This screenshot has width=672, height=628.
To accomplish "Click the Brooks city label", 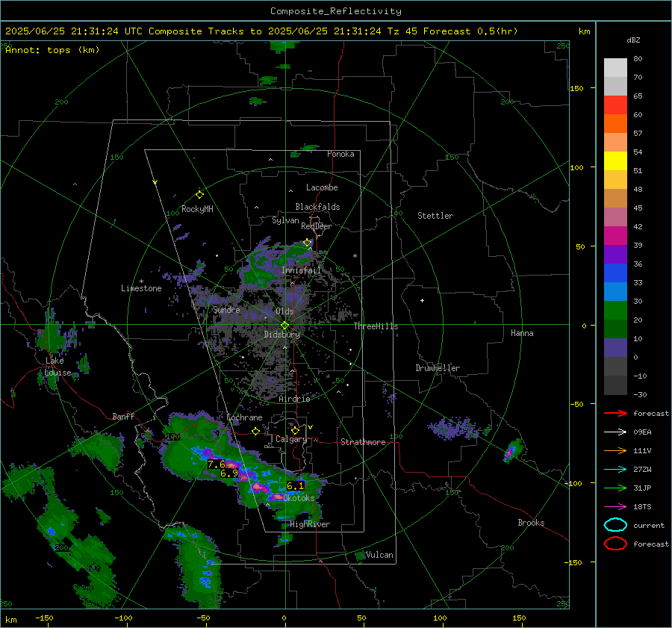I will click(x=531, y=523).
